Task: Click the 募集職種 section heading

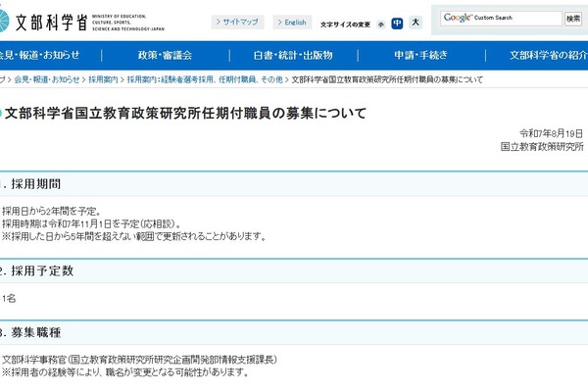Action: click(x=35, y=332)
